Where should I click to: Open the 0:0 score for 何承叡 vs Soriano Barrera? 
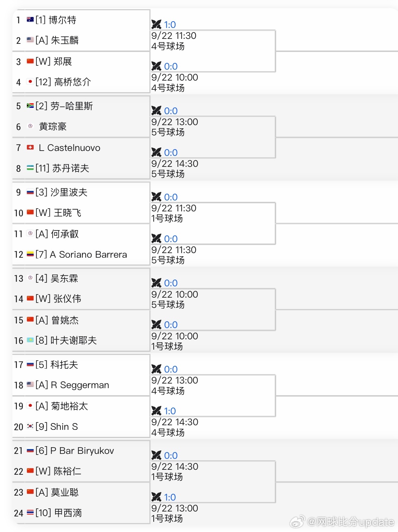pos(171,239)
